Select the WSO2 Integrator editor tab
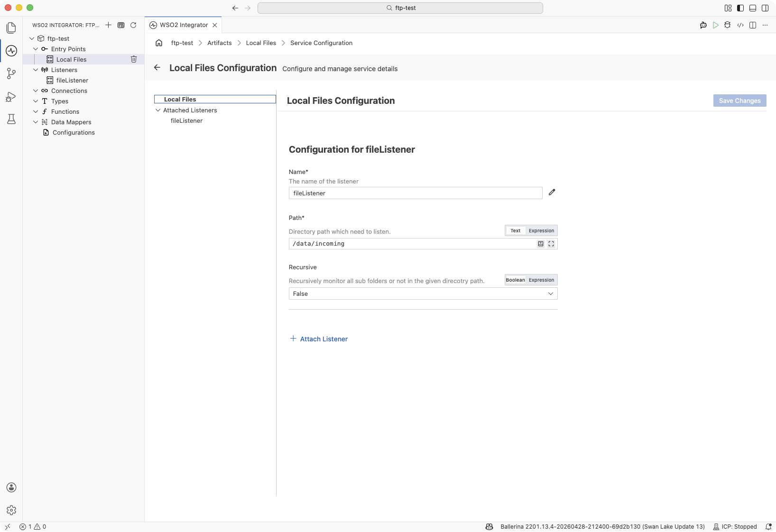The height and width of the screenshot is (532, 776). coord(183,25)
